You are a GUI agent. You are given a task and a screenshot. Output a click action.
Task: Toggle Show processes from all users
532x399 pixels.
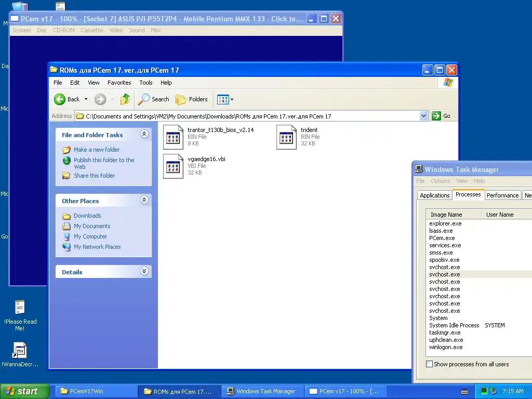coord(429,364)
